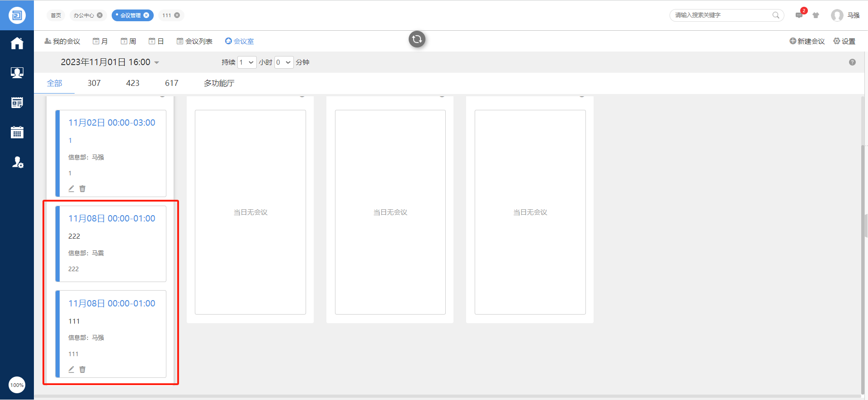Switch to room 307 tab
The width and height of the screenshot is (868, 400).
click(94, 83)
